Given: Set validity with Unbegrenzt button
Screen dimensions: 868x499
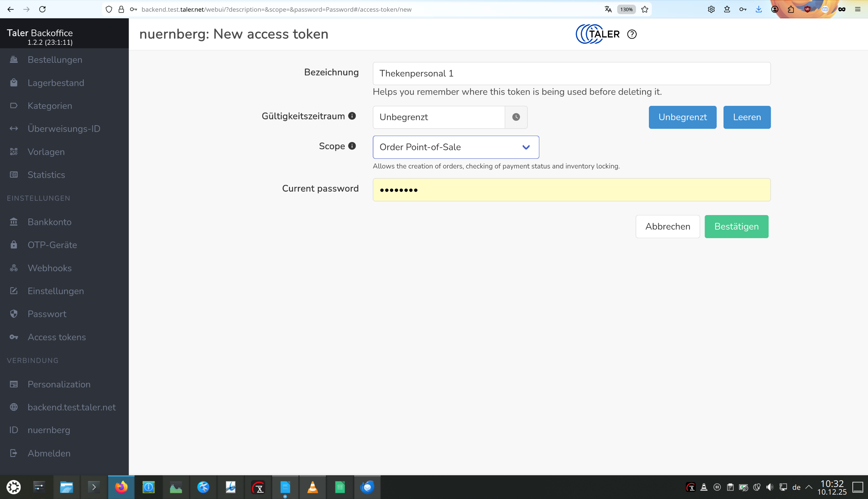Looking at the screenshot, I should click(682, 117).
